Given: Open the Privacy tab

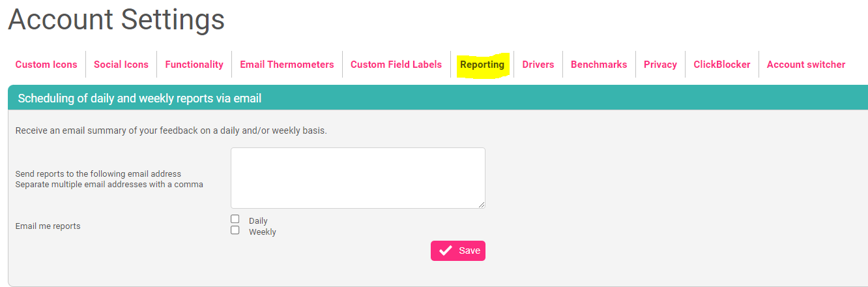Looking at the screenshot, I should pos(660,65).
